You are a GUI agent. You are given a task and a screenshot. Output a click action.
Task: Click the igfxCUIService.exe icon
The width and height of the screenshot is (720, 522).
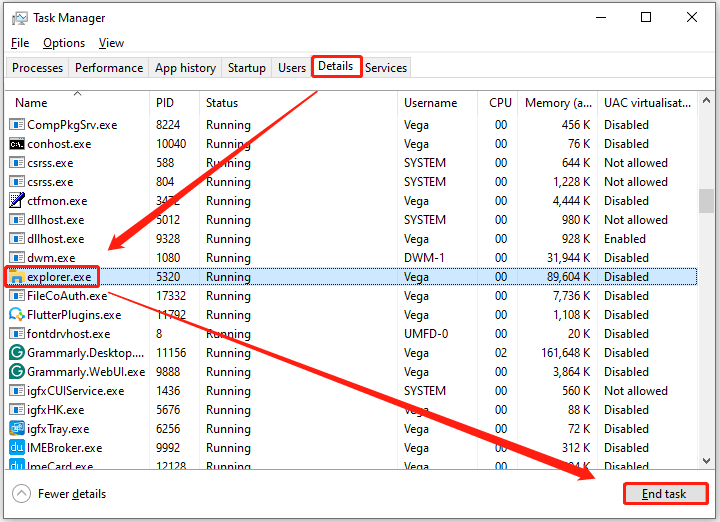click(17, 391)
